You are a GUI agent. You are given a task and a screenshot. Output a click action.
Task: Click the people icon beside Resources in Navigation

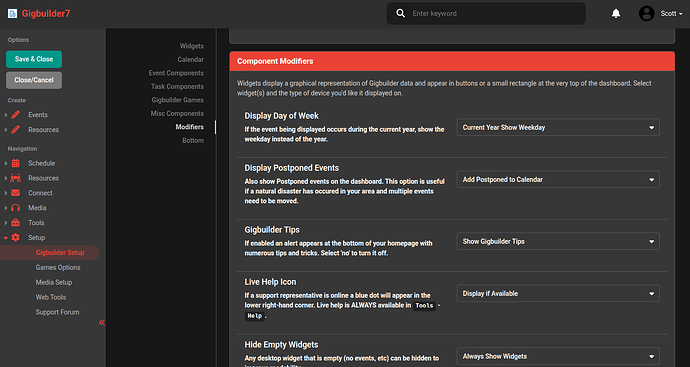(15, 178)
